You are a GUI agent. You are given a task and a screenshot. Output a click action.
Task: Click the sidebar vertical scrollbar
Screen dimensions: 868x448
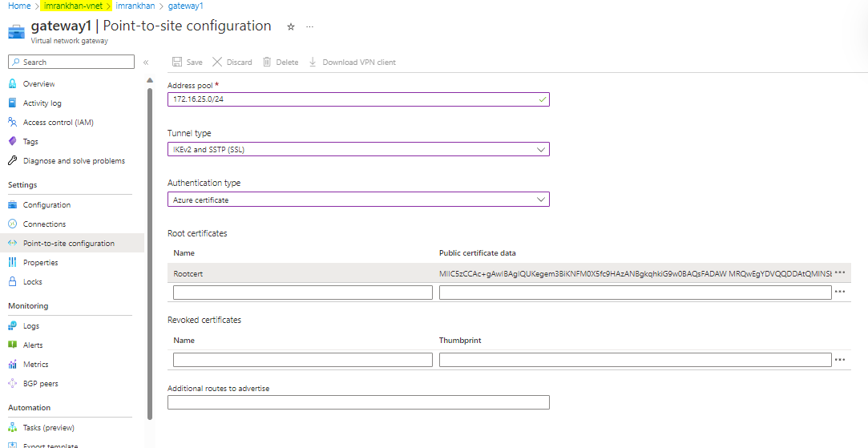pos(150,240)
